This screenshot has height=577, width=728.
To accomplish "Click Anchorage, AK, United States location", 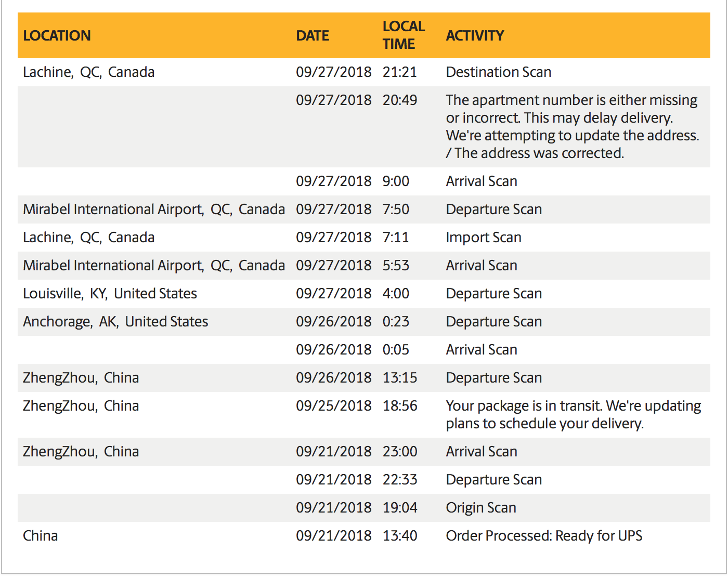I will pos(115,322).
